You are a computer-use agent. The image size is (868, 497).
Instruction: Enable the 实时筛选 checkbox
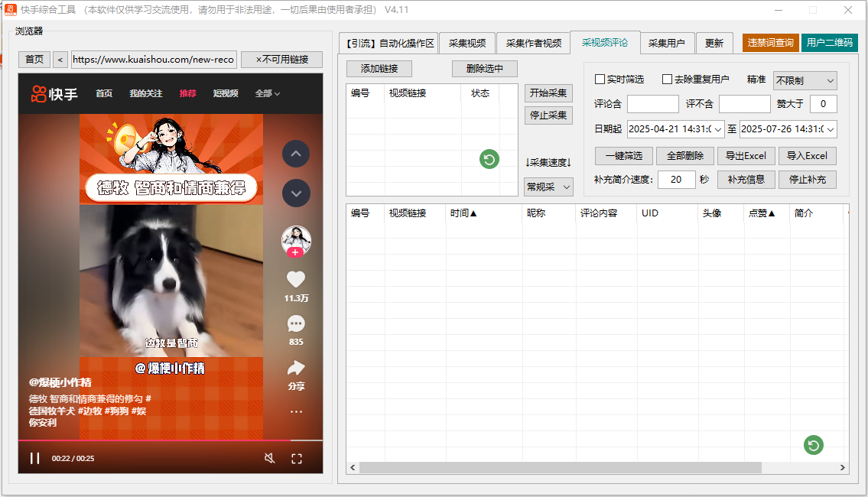point(600,80)
